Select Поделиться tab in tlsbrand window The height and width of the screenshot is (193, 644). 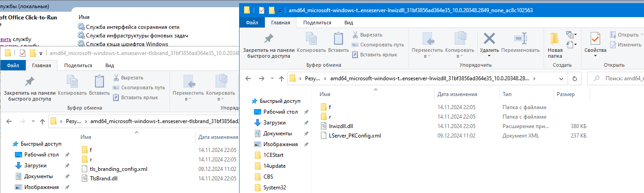78,65
